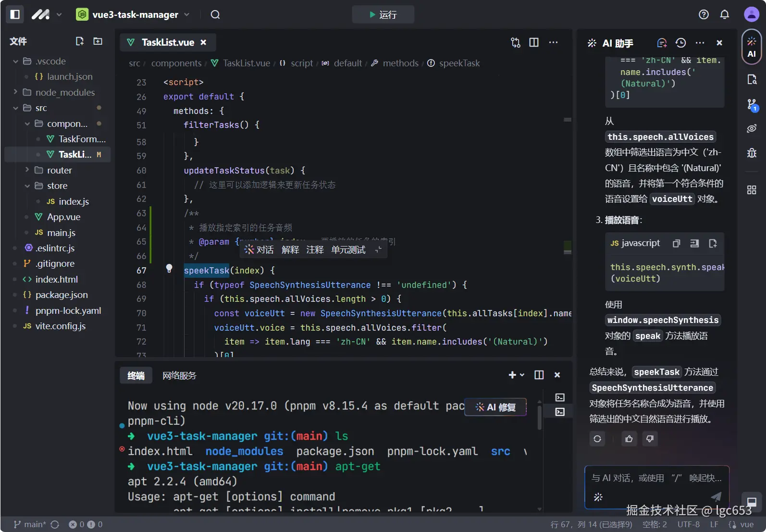Copy the javascript code block
766x532 pixels.
pyautogui.click(x=676, y=243)
